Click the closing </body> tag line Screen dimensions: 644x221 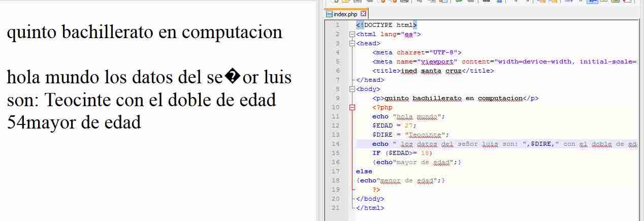click(x=370, y=199)
